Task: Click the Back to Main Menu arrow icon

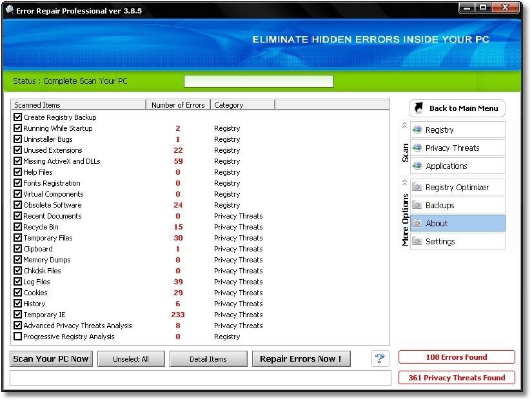Action: point(419,108)
